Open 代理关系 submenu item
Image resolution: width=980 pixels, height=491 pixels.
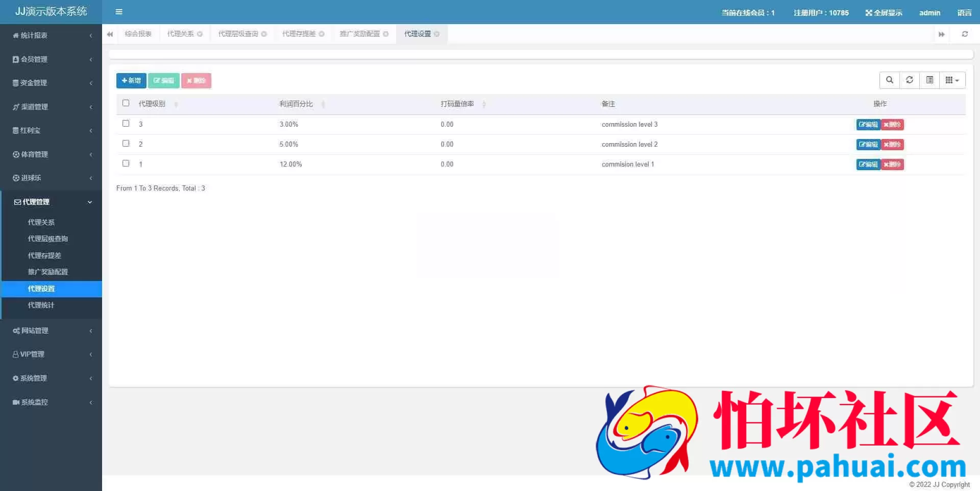click(x=41, y=222)
